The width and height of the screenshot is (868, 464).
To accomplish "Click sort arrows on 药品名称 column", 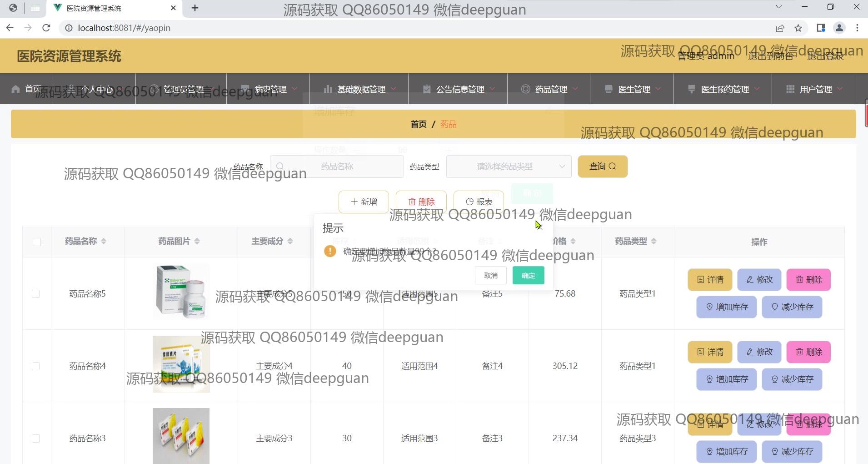I will pyautogui.click(x=104, y=241).
